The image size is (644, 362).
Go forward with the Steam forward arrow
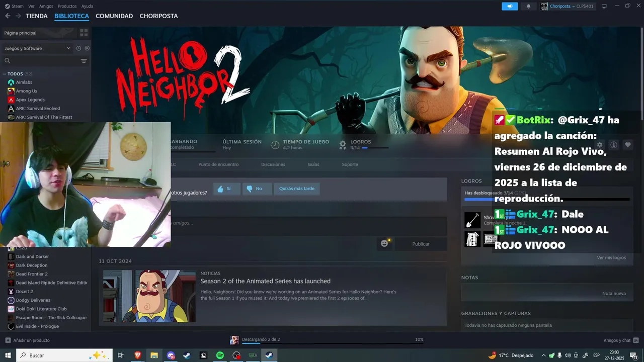pos(18,16)
